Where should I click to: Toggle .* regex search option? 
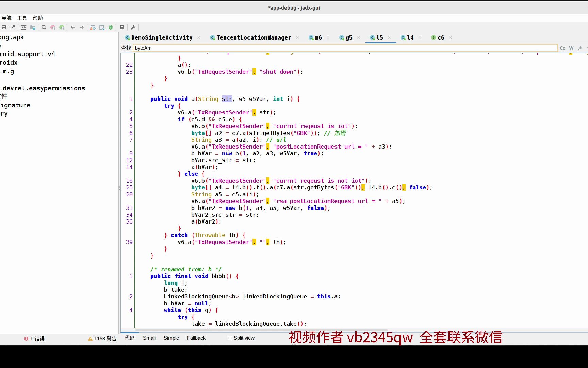click(x=580, y=48)
